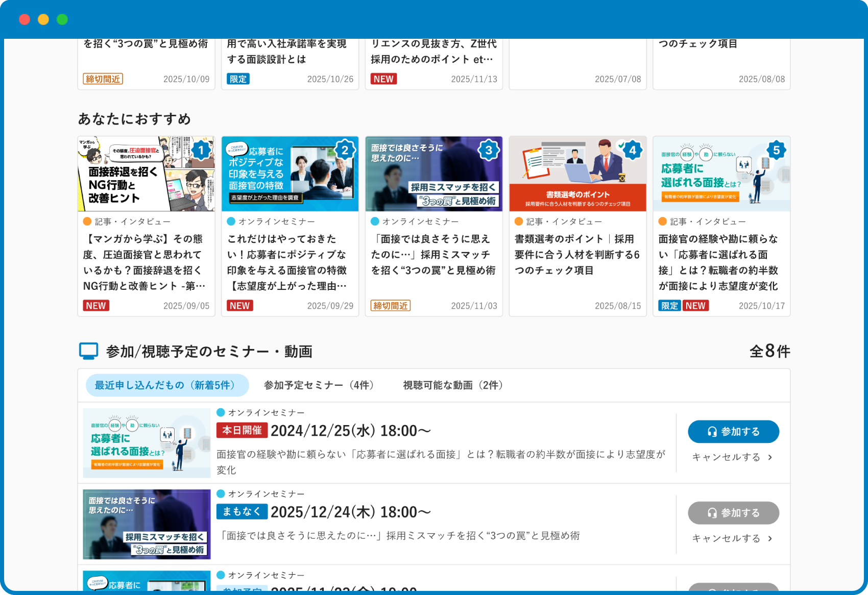Open 【マンガから学ぶ】 article title link
Viewport: 868px width, 595px height.
(145, 262)
